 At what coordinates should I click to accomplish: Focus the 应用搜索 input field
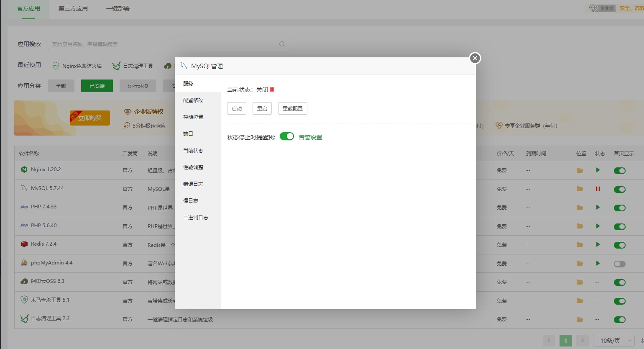click(169, 44)
